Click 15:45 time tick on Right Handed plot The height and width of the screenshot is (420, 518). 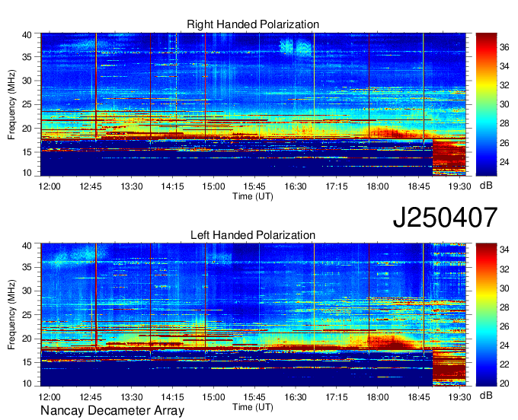[254, 186]
